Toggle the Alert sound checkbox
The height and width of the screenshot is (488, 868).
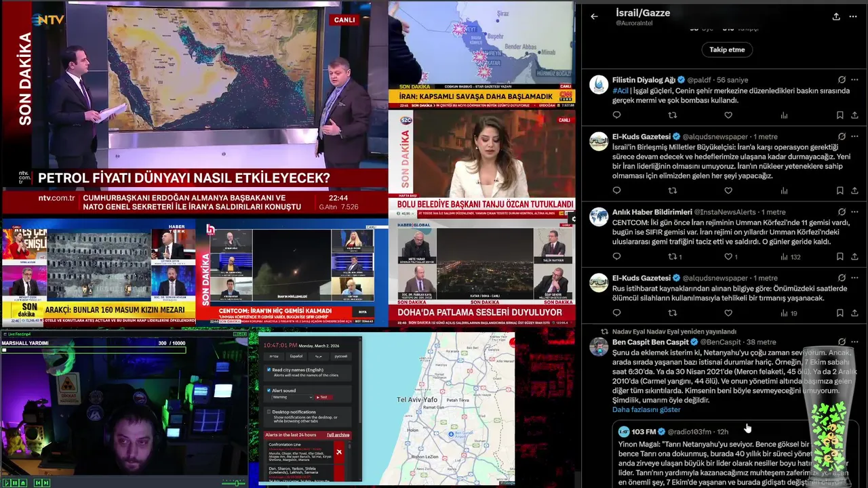point(269,390)
